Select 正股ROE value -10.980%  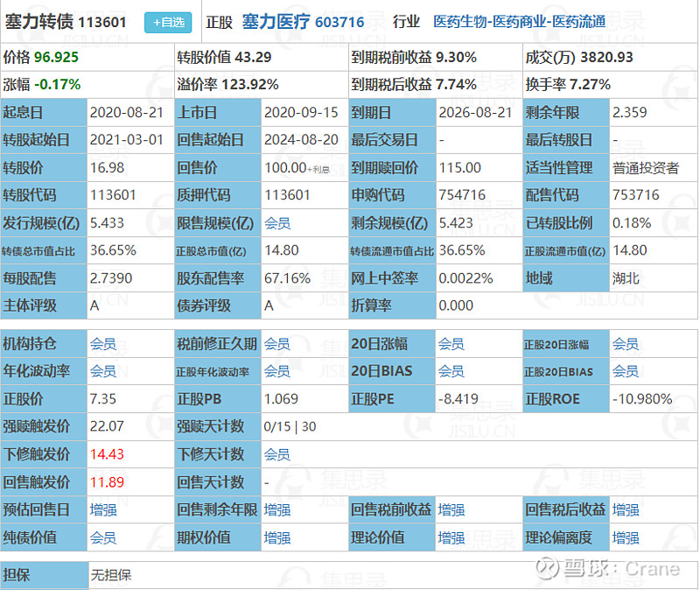pyautogui.click(x=642, y=399)
